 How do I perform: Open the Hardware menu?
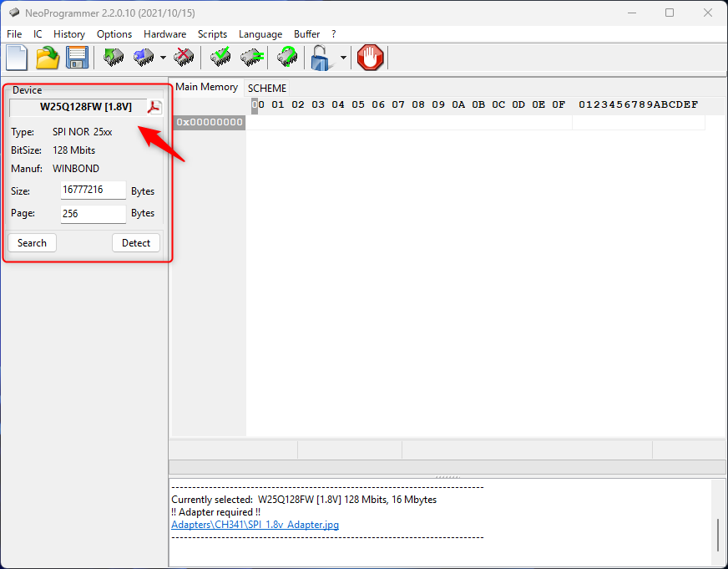pos(164,34)
